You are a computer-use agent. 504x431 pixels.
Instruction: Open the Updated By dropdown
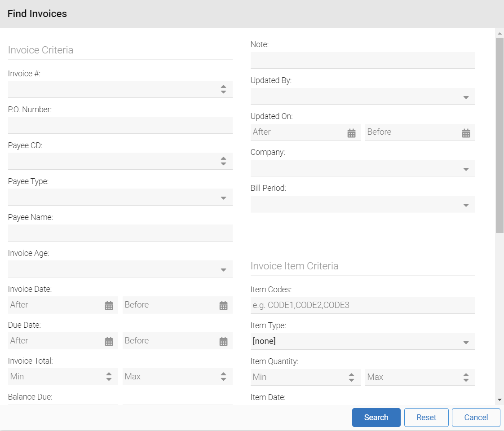click(466, 97)
